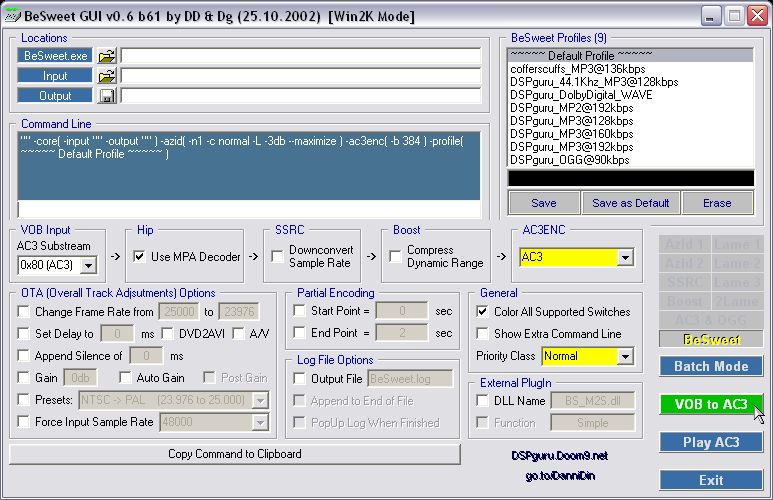Enable Show Extra Command Line checkbox
The width and height of the screenshot is (773, 500).
[x=482, y=334]
